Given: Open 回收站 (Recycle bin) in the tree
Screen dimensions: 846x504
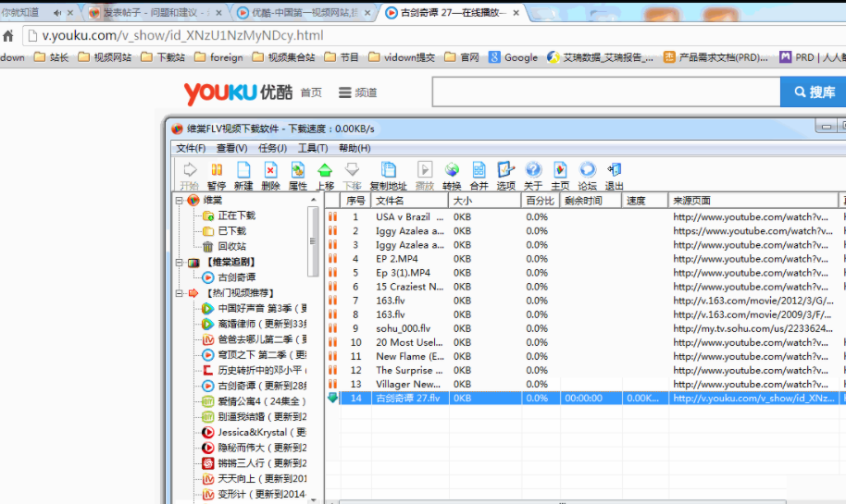Looking at the screenshot, I should [224, 246].
